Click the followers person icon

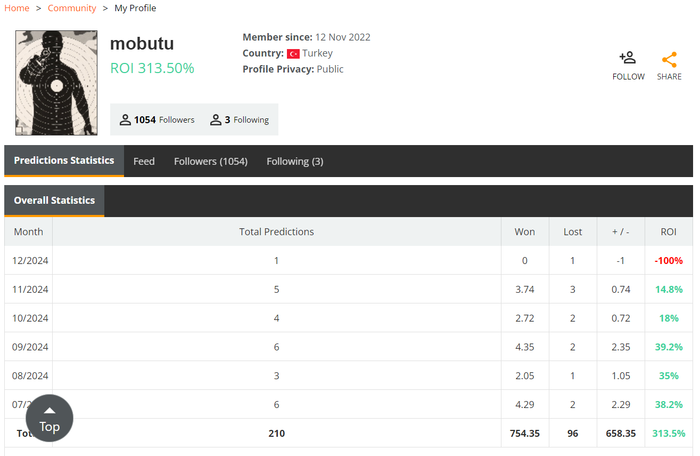[125, 120]
